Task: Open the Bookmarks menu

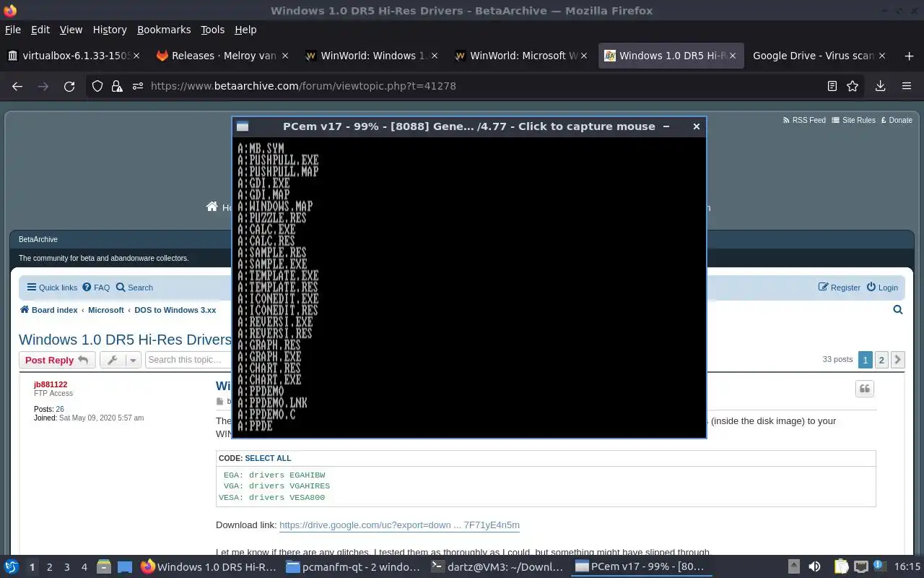Action: [x=164, y=30]
